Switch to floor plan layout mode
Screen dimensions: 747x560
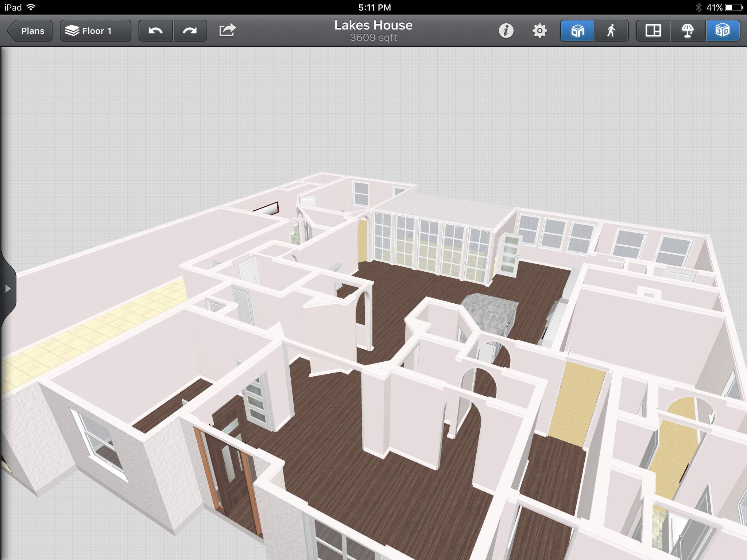coord(653,31)
